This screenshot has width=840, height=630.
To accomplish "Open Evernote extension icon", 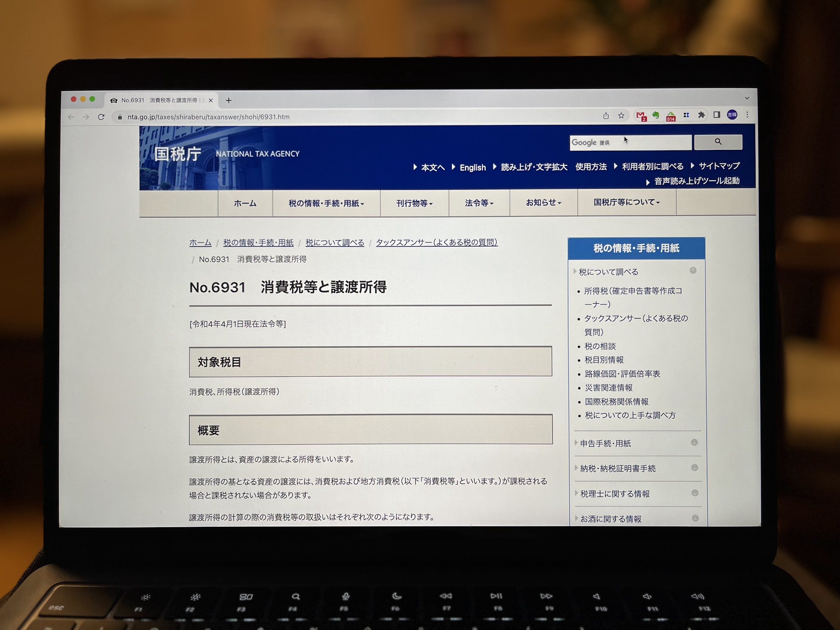I will point(656,115).
